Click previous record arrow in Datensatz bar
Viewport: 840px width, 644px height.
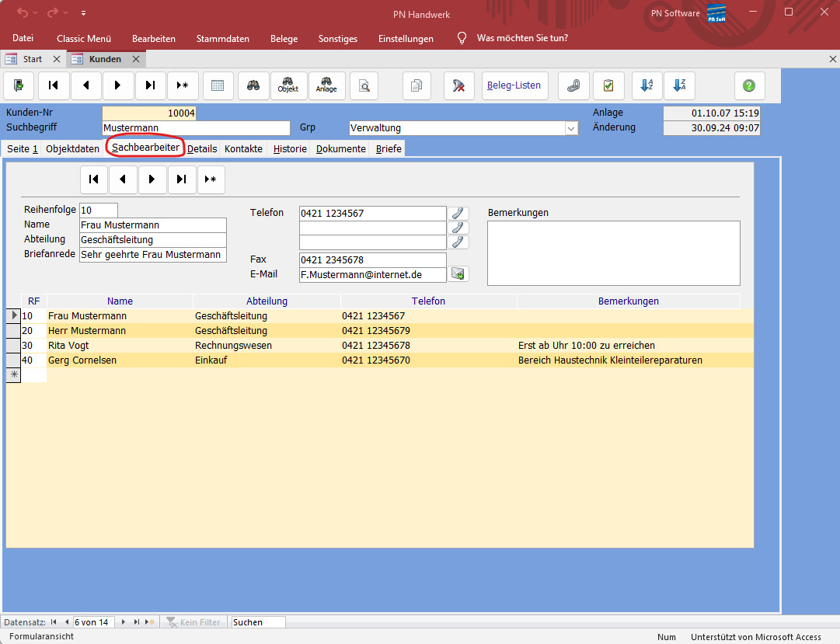66,622
